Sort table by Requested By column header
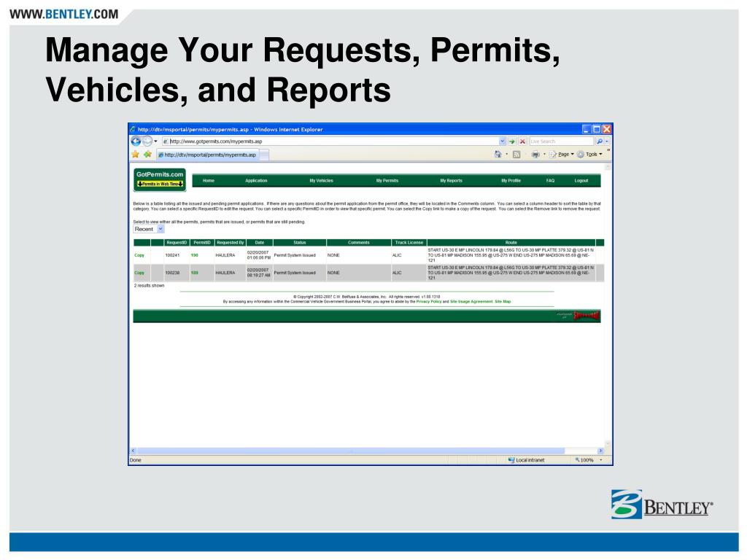747x560 pixels. point(230,242)
